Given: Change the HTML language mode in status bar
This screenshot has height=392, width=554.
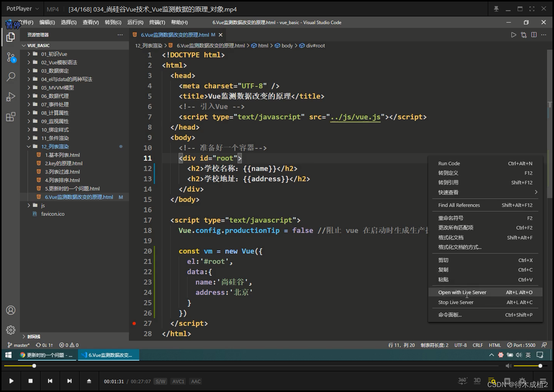Looking at the screenshot, I should (495, 345).
